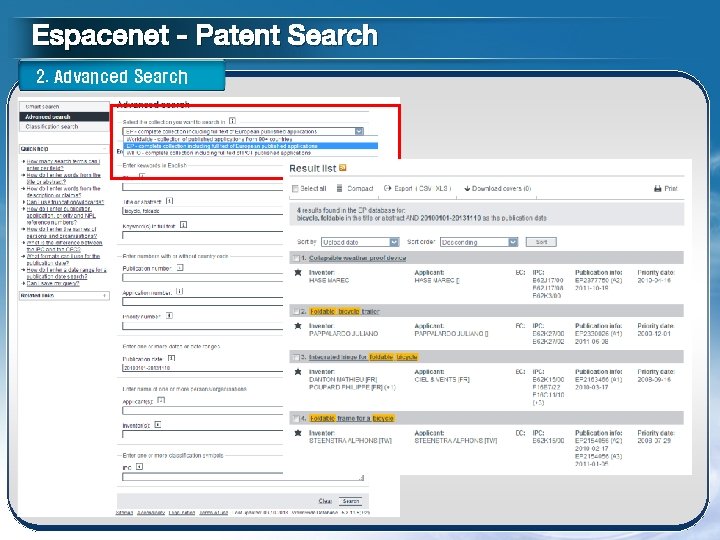Open 'Foldable bicycle trailer' result link
Viewport: 720px width, 540px height.
[x=345, y=311]
